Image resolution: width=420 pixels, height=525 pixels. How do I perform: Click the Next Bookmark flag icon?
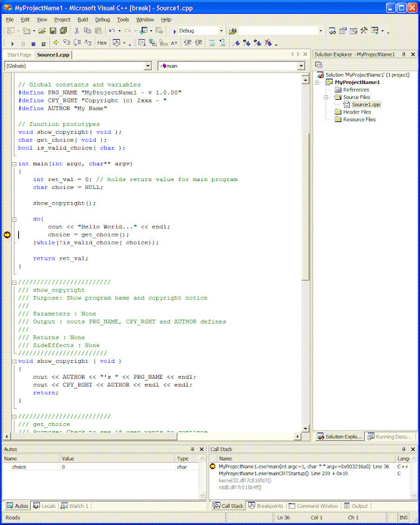247,43
